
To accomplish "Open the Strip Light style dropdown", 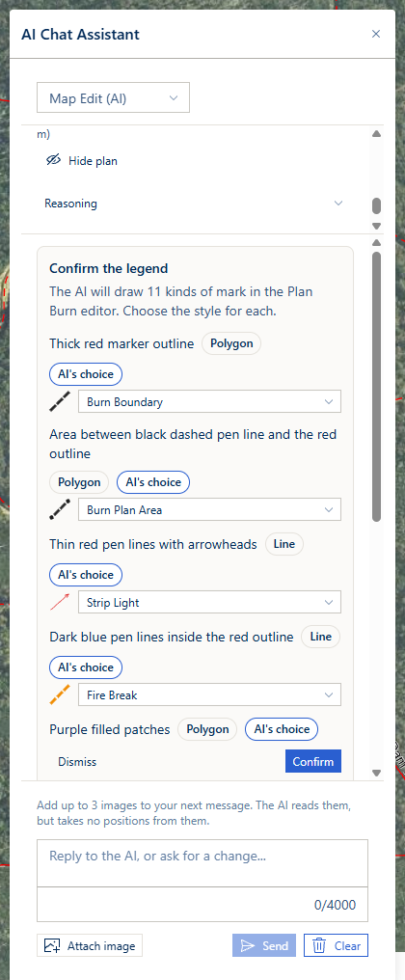I will [209, 603].
